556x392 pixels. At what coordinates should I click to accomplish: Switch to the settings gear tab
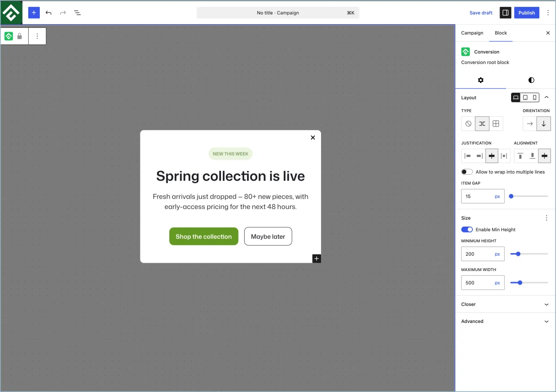480,80
